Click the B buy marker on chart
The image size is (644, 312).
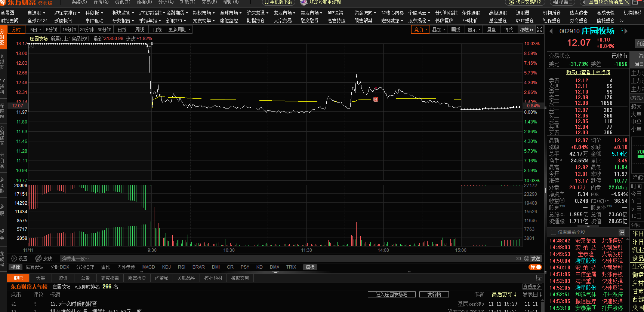(376, 100)
